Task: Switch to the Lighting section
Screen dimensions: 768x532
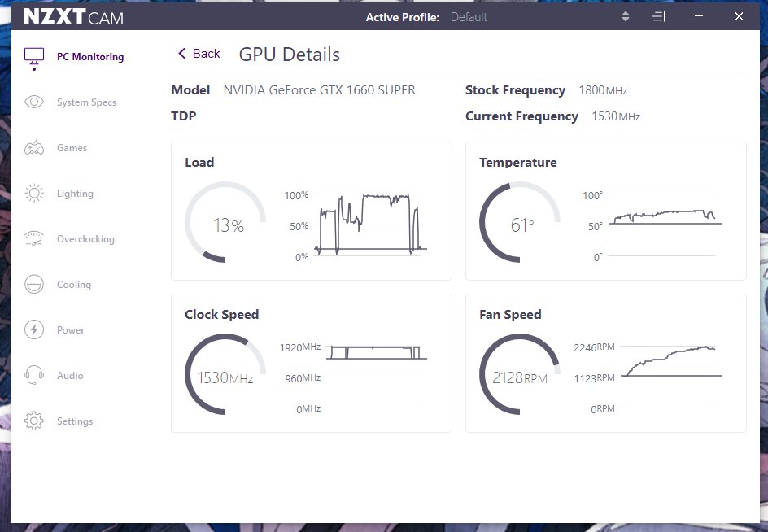Action: tap(75, 194)
